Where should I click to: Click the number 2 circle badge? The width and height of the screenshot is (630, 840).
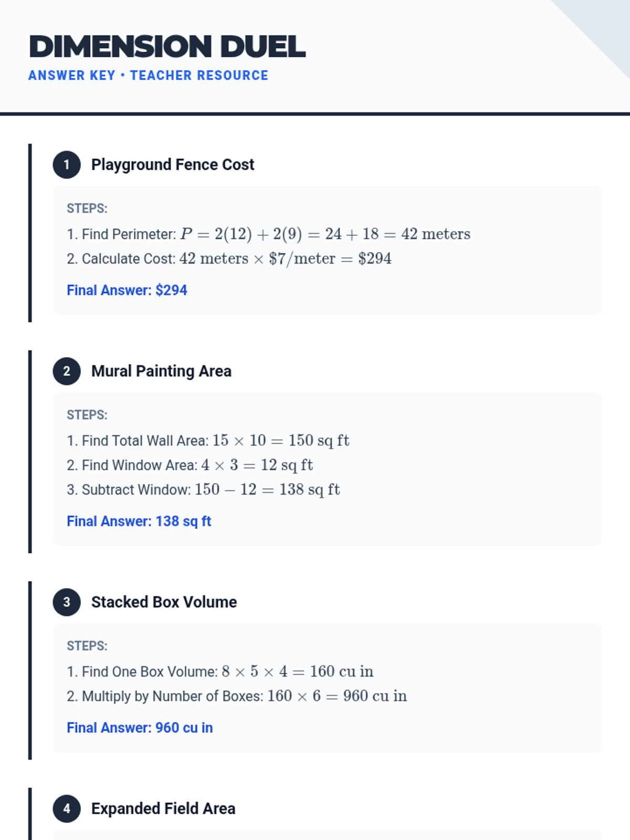pos(67,371)
